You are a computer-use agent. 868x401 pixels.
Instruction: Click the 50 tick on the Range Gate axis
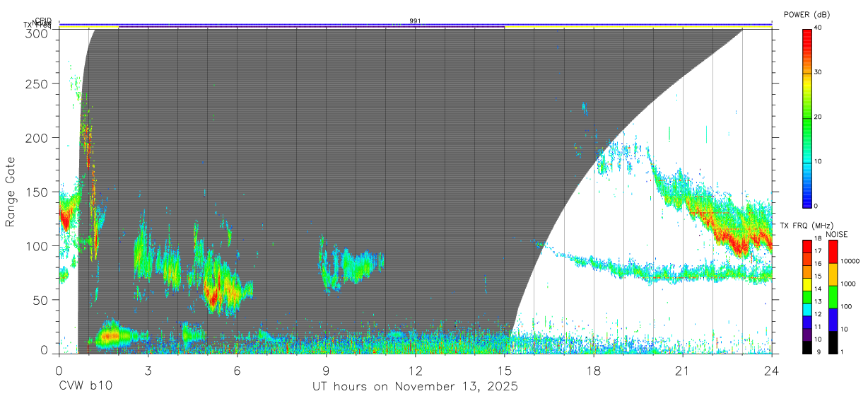point(41,299)
